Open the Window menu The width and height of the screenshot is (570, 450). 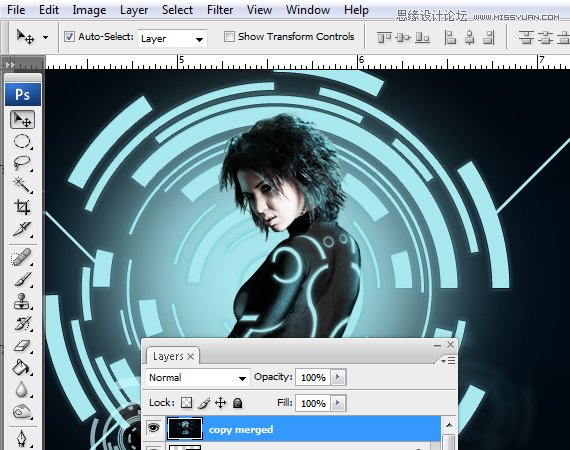click(x=308, y=10)
